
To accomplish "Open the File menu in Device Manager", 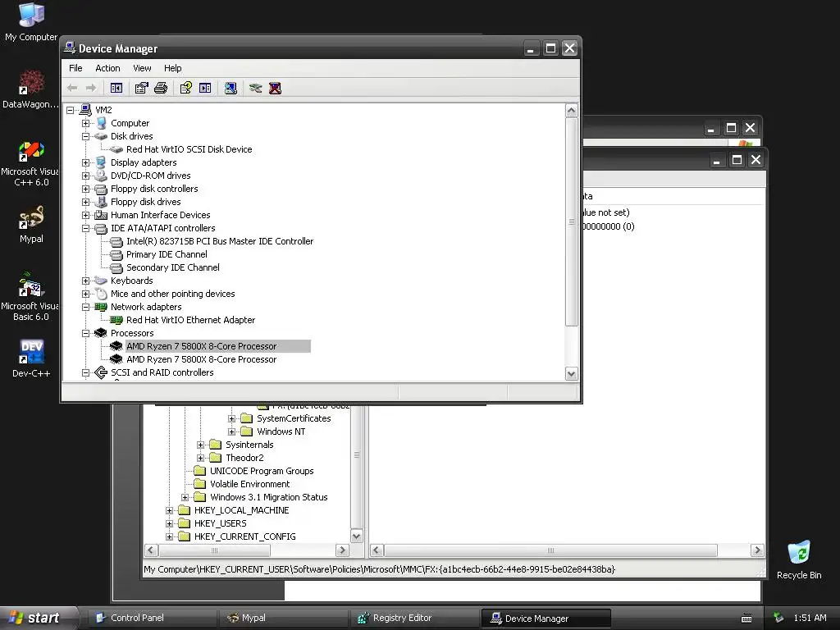I will coord(75,68).
